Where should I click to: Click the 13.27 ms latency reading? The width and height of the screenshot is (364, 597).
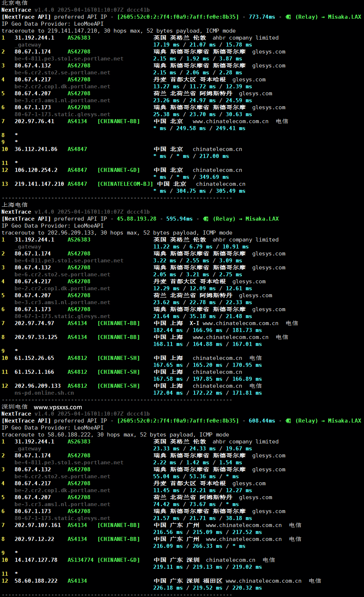(166, 86)
